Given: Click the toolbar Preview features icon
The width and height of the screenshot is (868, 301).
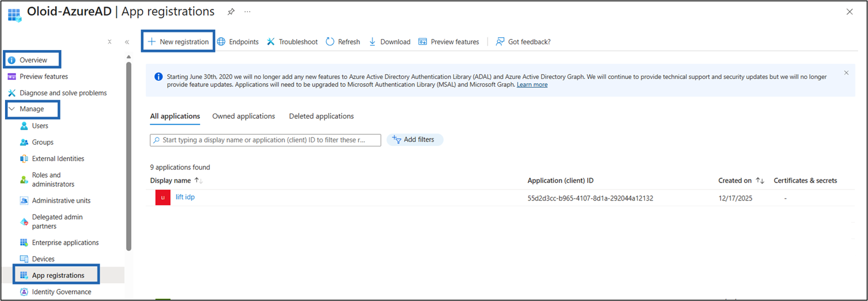Looking at the screenshot, I should pos(423,42).
